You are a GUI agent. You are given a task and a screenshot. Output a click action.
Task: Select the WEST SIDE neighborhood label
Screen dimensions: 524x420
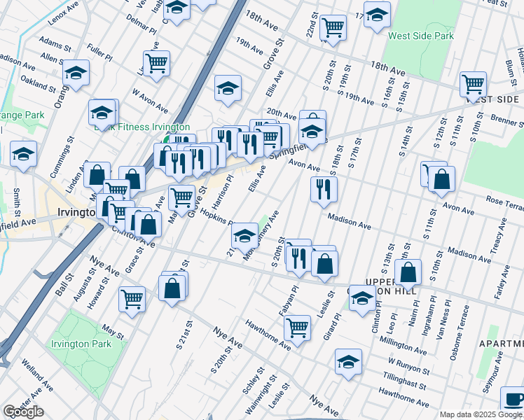click(493, 99)
